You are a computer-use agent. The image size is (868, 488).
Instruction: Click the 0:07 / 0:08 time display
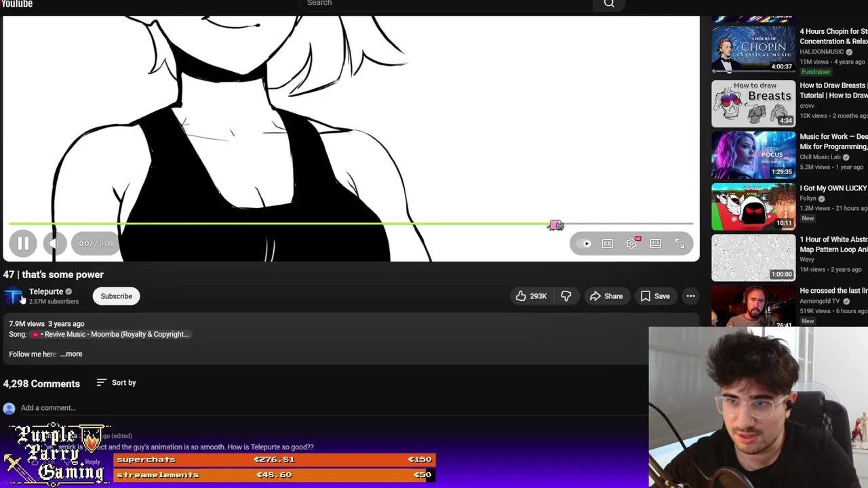pos(96,243)
